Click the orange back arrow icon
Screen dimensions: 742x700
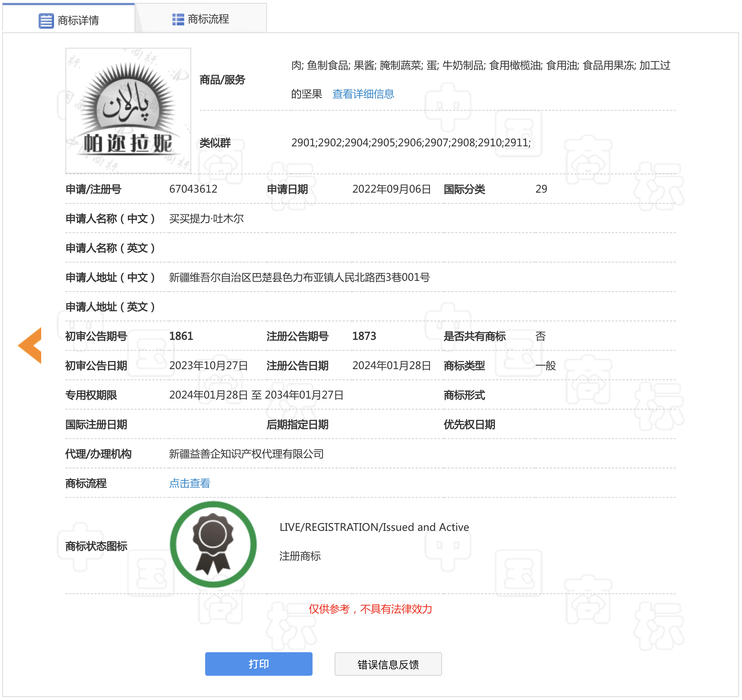coord(30,346)
